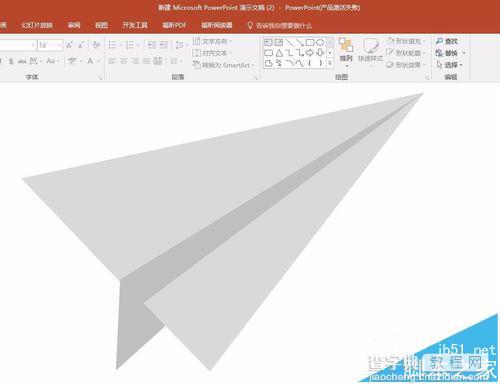This screenshot has width=500, height=384.
Task: Click the 快速样式 quick styles icon
Action: pyautogui.click(x=370, y=50)
